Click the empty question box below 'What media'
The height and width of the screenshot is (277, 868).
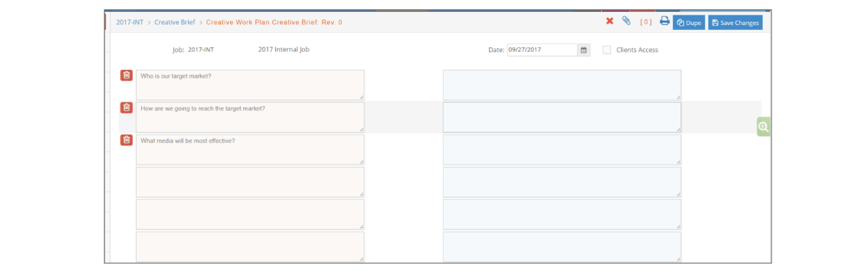pos(250,182)
